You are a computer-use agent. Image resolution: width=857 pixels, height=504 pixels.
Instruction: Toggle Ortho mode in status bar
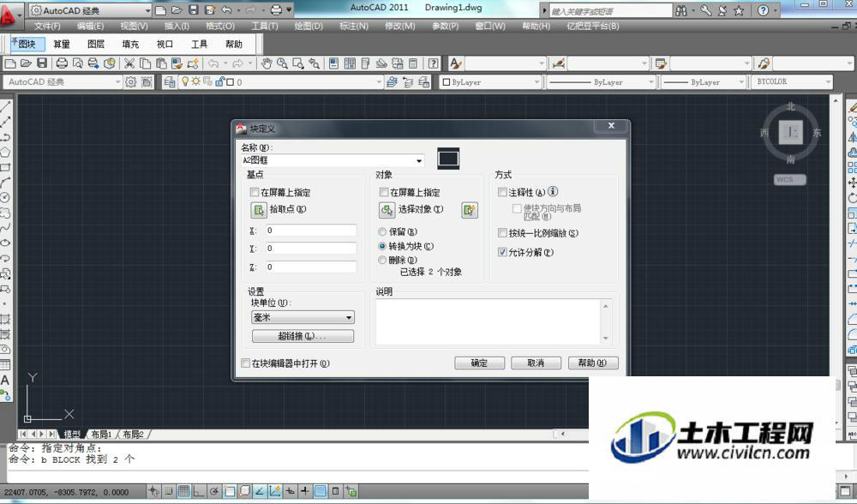pyautogui.click(x=199, y=491)
